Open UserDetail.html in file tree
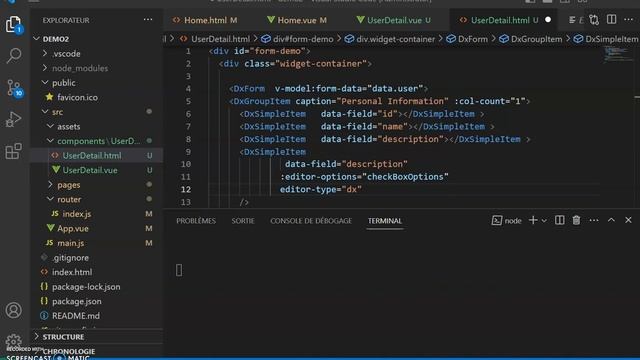 tap(98, 156)
